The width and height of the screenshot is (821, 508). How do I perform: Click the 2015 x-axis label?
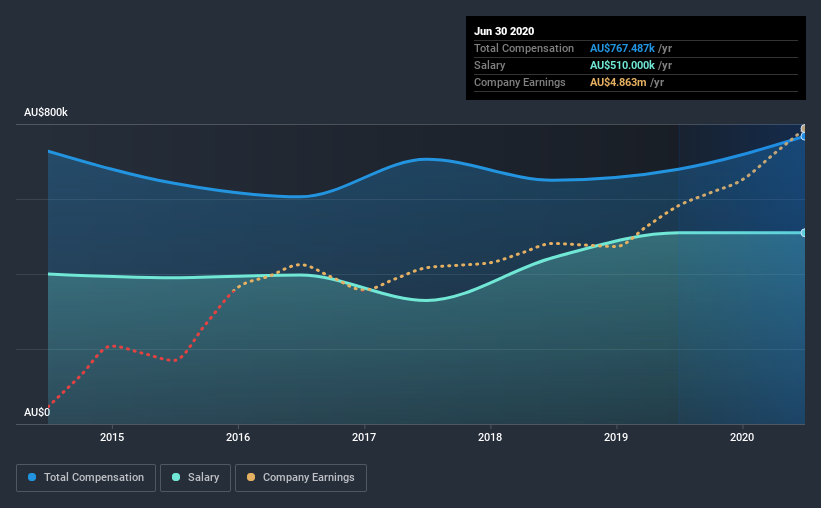tap(112, 437)
